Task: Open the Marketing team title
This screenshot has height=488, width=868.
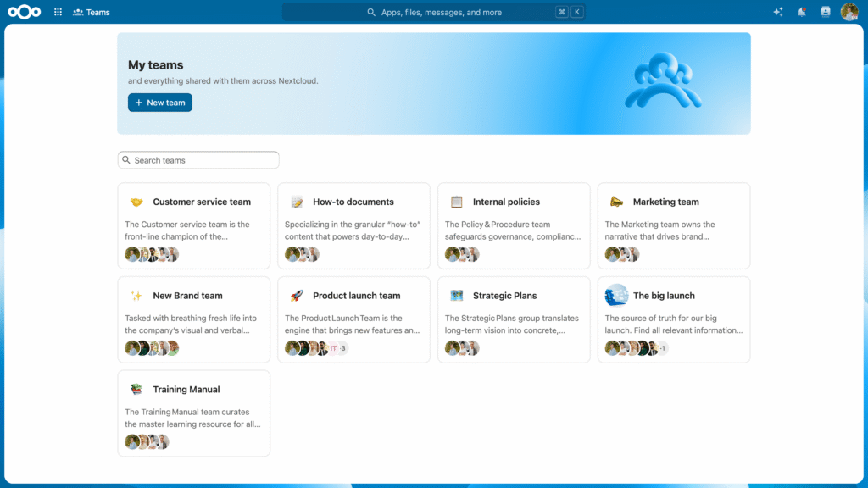Action: [x=666, y=202]
